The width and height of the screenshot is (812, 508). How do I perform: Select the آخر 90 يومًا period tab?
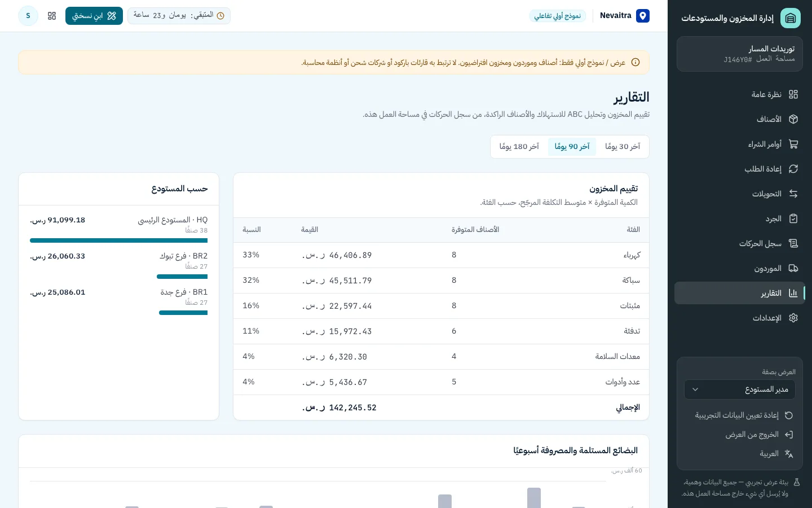[572, 147]
